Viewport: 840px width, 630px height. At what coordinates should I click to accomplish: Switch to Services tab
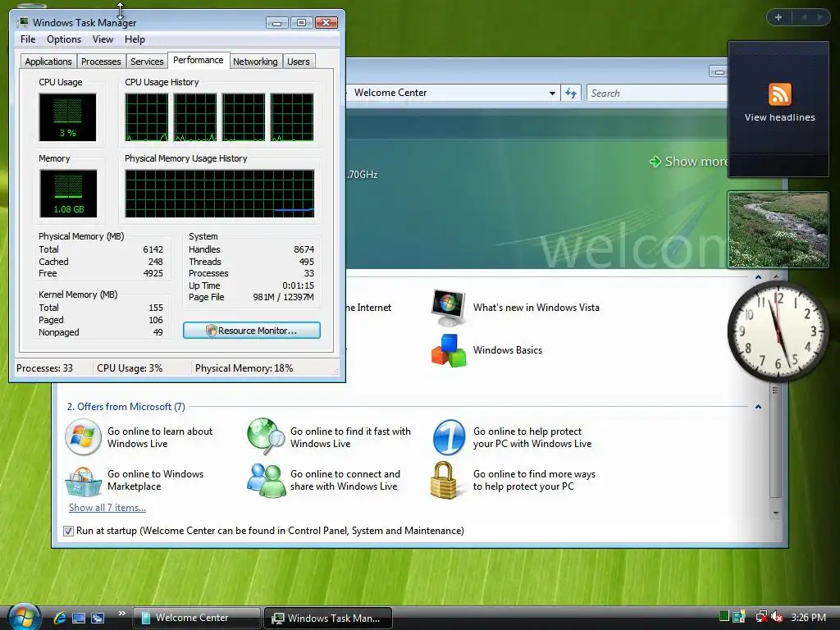tap(147, 62)
